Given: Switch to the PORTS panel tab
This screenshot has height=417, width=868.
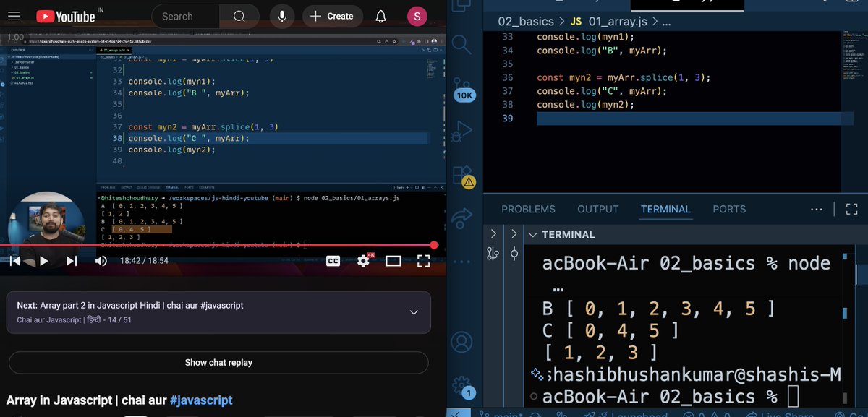Looking at the screenshot, I should tap(729, 209).
